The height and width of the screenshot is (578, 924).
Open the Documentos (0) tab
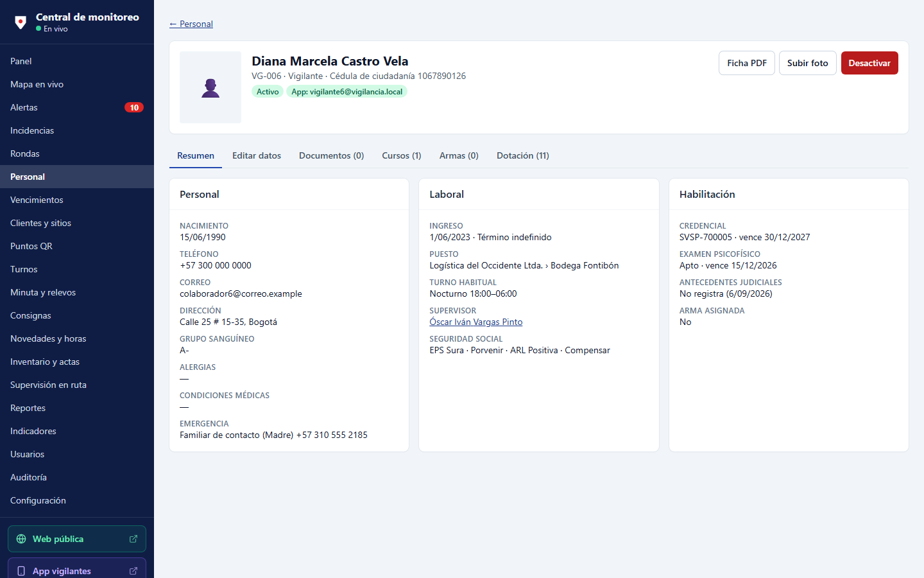coord(331,155)
